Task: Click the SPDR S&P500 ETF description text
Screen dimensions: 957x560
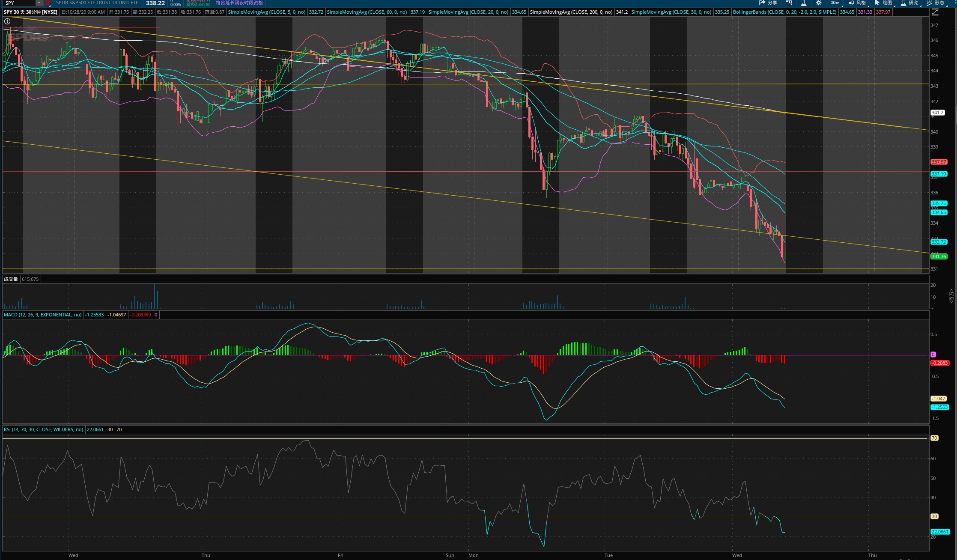Action: pyautogui.click(x=97, y=3)
